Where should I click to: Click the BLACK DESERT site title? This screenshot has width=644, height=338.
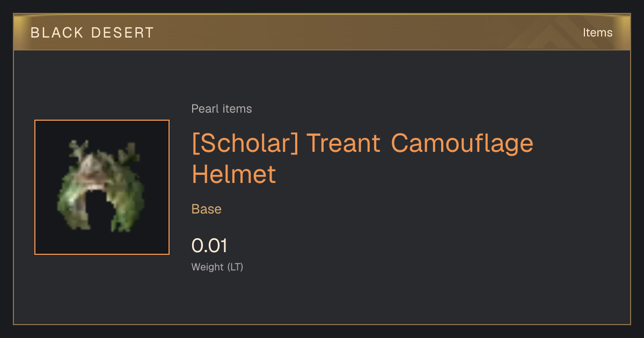click(x=92, y=33)
